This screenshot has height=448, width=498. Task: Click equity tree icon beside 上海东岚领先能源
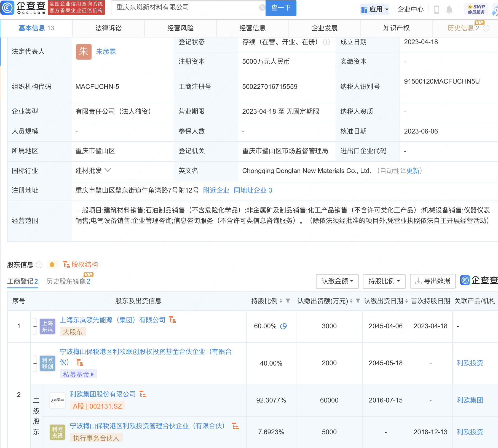pos(173,320)
